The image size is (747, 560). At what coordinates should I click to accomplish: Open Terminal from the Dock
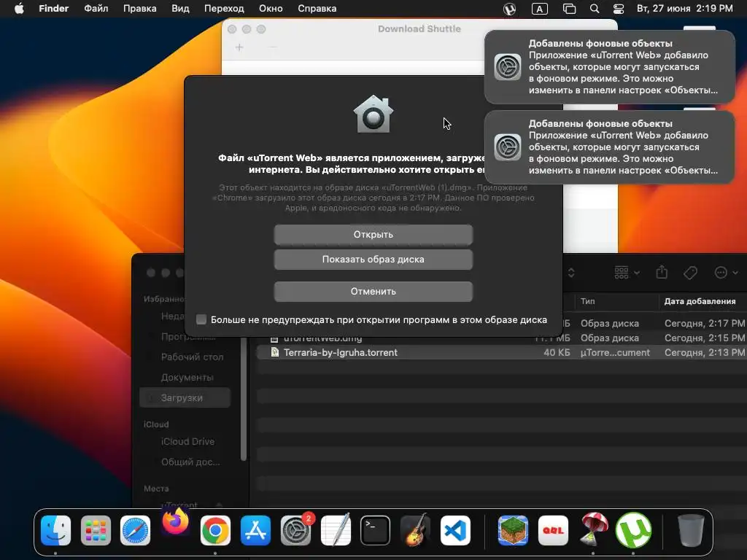tap(376, 530)
